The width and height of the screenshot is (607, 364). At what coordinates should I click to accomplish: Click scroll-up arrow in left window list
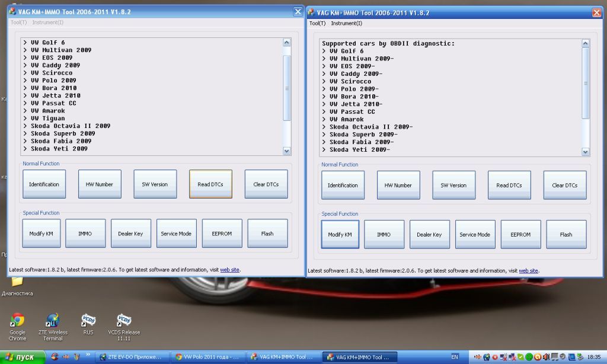[286, 42]
